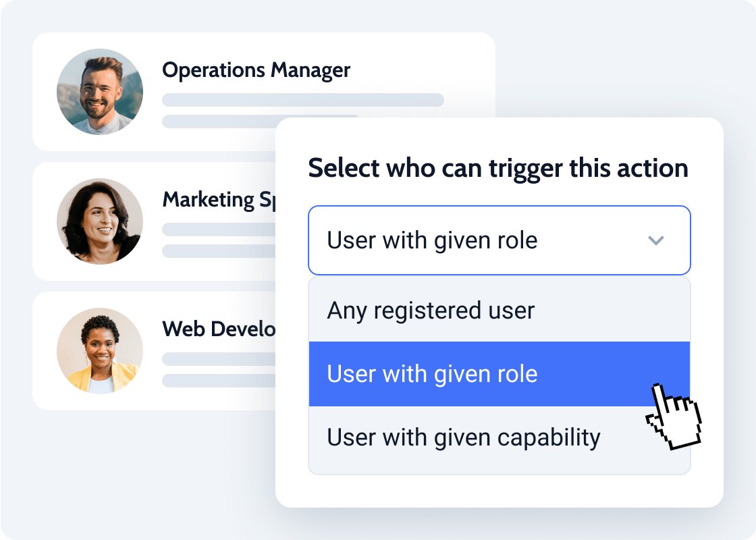Click the 'Select who can trigger this action' heading
The height and width of the screenshot is (540, 756).
pos(498,168)
